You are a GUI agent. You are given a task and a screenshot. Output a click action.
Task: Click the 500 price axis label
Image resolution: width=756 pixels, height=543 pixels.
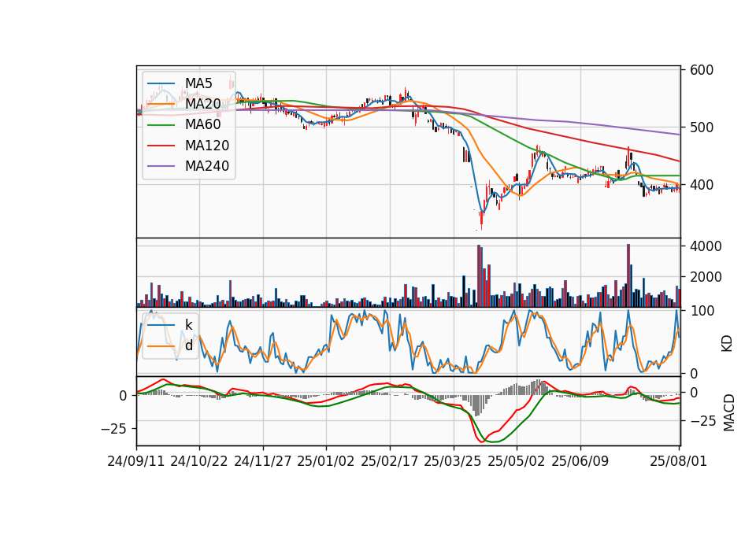702,127
